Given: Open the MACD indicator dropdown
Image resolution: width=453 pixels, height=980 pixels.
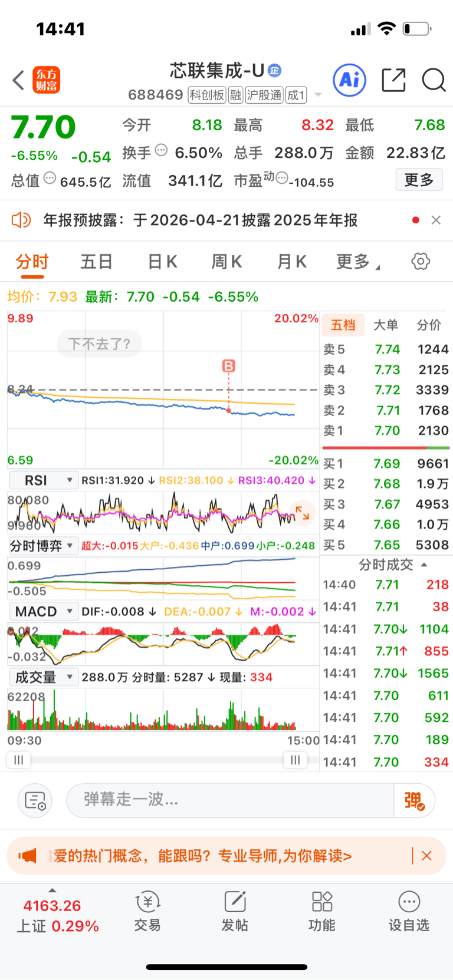Looking at the screenshot, I should point(42,611).
